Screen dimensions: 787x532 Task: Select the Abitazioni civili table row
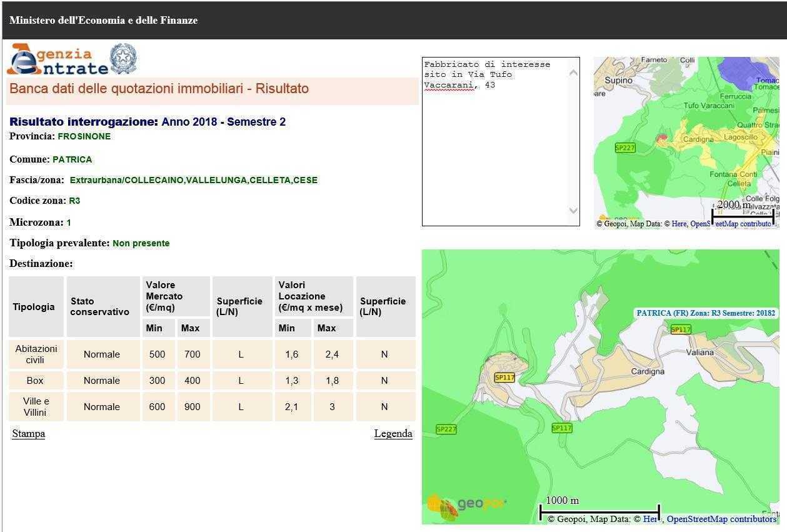coord(36,354)
